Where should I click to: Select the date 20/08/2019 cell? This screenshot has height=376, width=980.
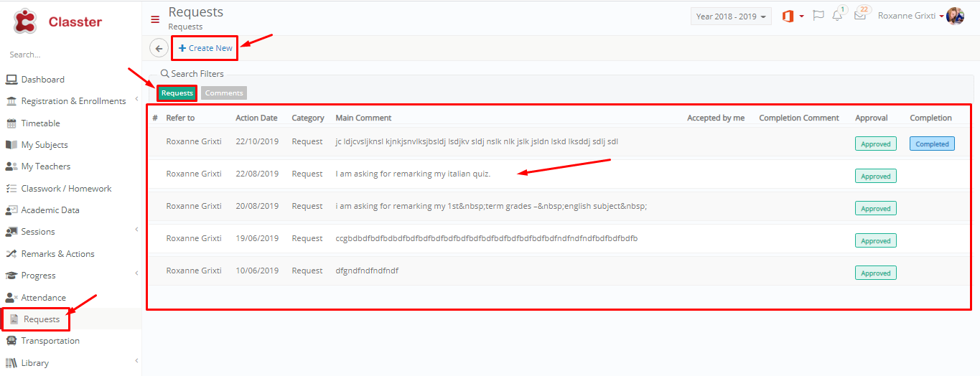pyautogui.click(x=256, y=206)
